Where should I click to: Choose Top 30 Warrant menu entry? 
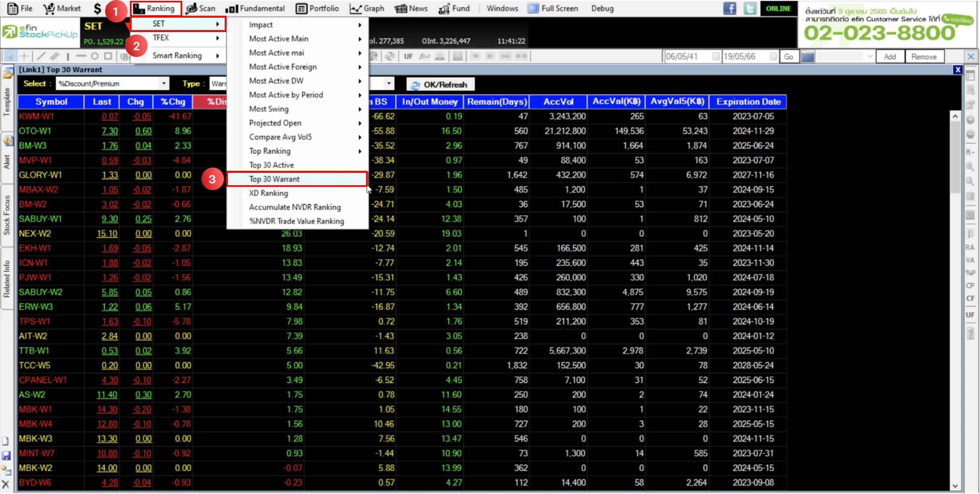pos(297,179)
